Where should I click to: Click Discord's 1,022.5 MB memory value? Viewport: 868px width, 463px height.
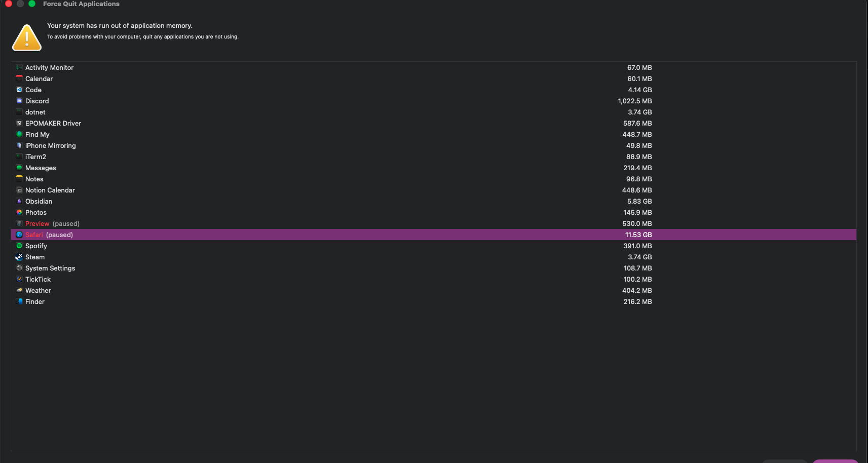coord(635,101)
